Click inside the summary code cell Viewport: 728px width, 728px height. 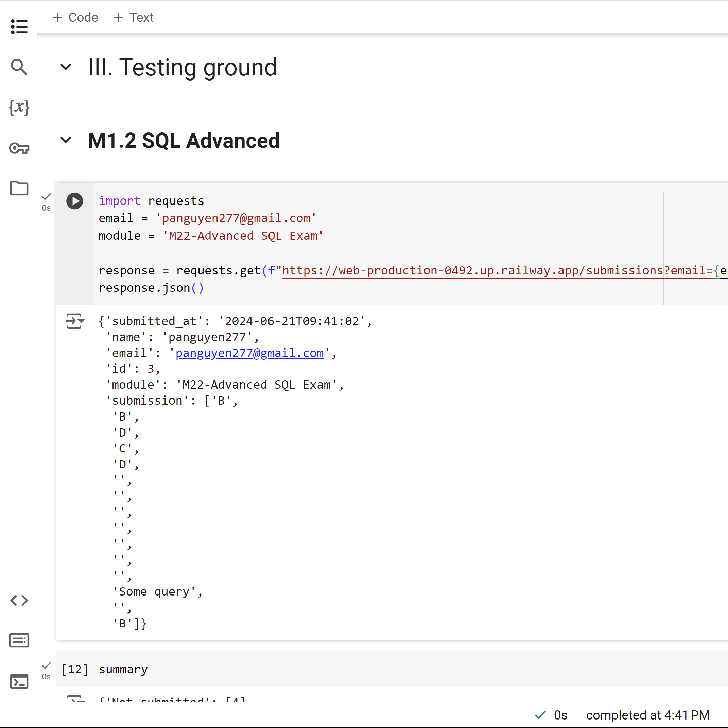123,669
